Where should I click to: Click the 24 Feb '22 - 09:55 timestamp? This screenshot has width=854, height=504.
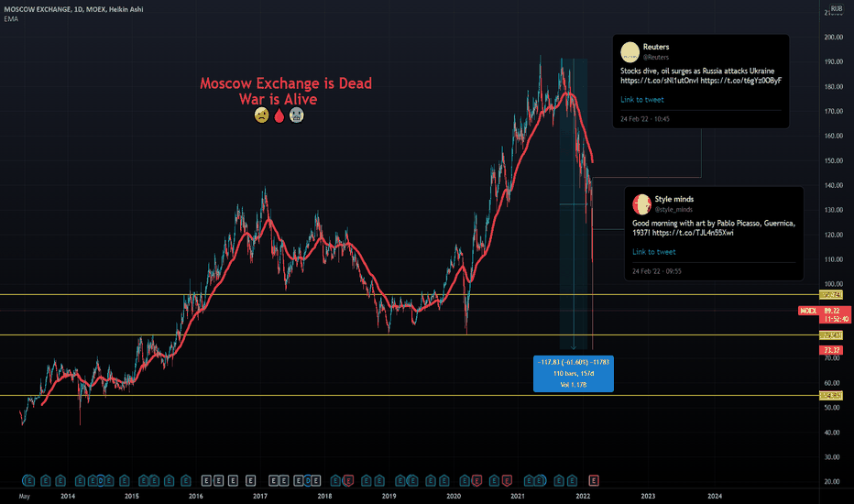[x=656, y=271]
